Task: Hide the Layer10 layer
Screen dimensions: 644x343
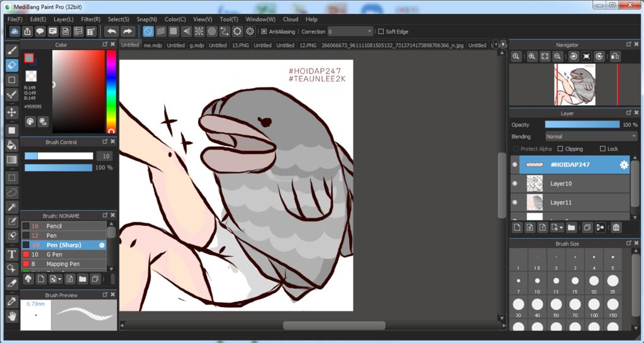Action: [515, 184]
